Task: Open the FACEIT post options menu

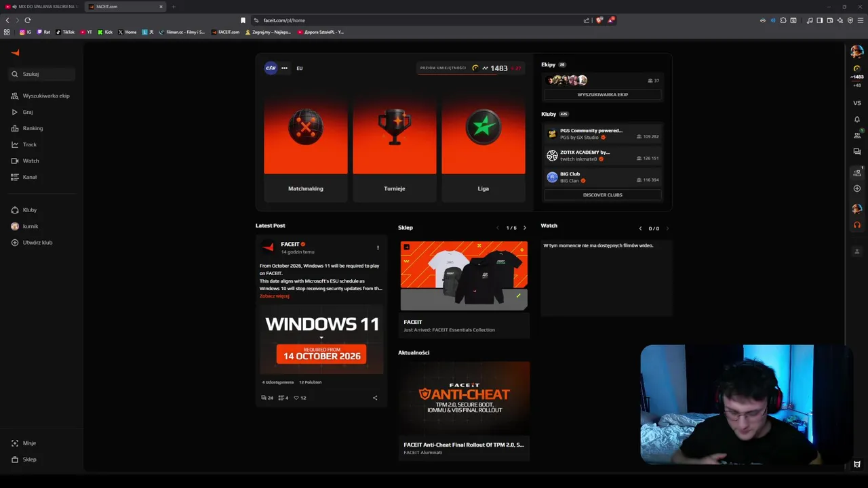Action: tap(378, 247)
